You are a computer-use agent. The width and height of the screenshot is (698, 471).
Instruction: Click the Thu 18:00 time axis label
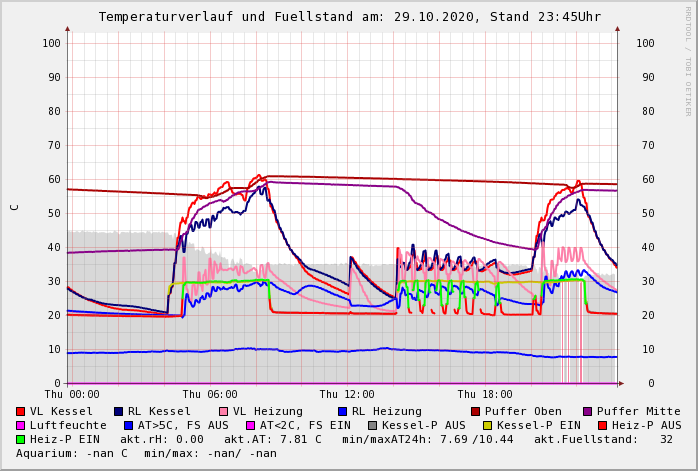485,394
